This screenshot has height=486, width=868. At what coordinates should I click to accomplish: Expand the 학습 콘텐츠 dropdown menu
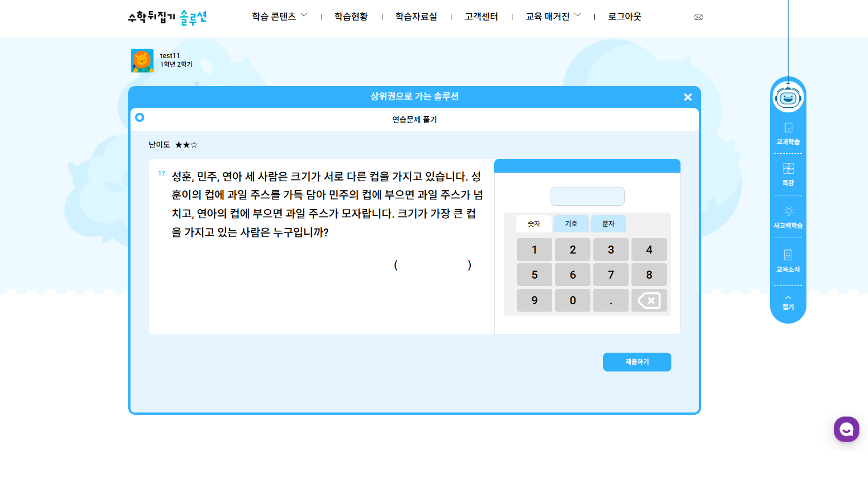(279, 17)
